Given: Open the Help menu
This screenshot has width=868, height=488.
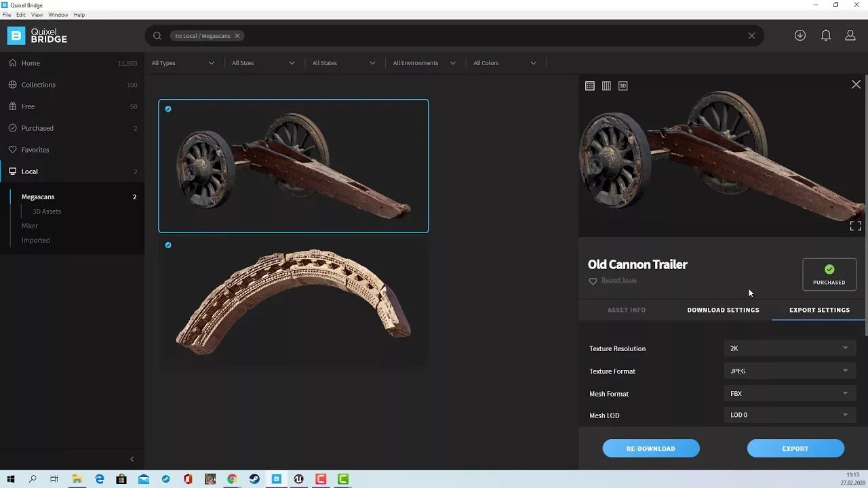Looking at the screenshot, I should pos(79,15).
